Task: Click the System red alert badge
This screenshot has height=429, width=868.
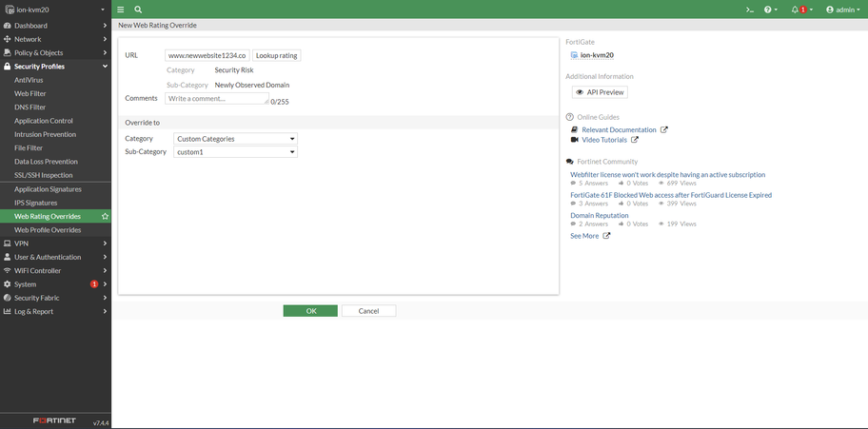Action: [x=94, y=284]
